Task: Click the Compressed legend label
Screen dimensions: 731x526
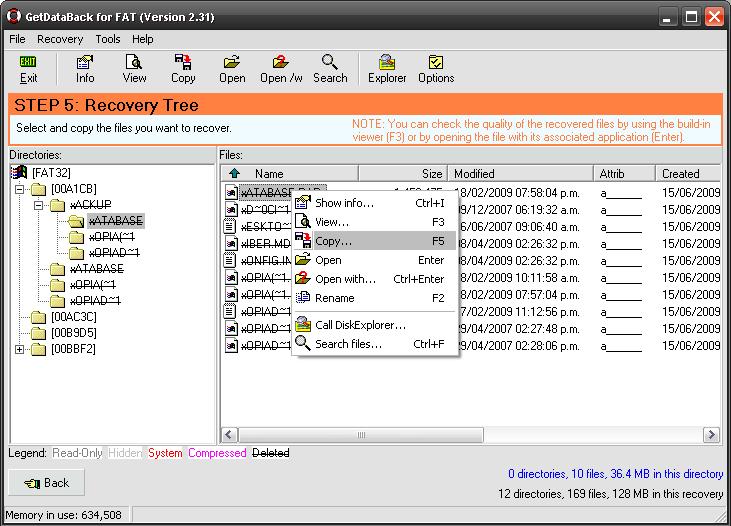Action: point(217,453)
